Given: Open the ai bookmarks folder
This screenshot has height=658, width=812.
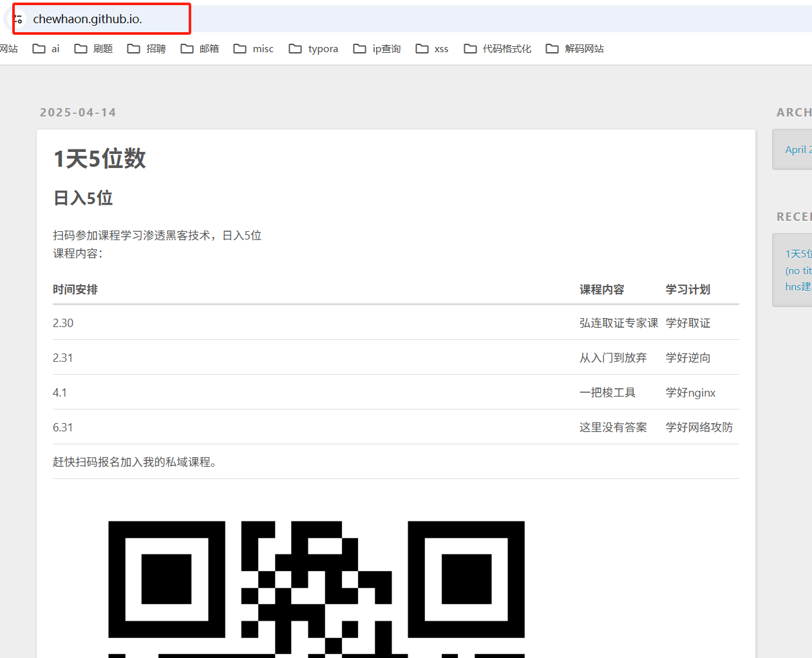Looking at the screenshot, I should (46, 49).
